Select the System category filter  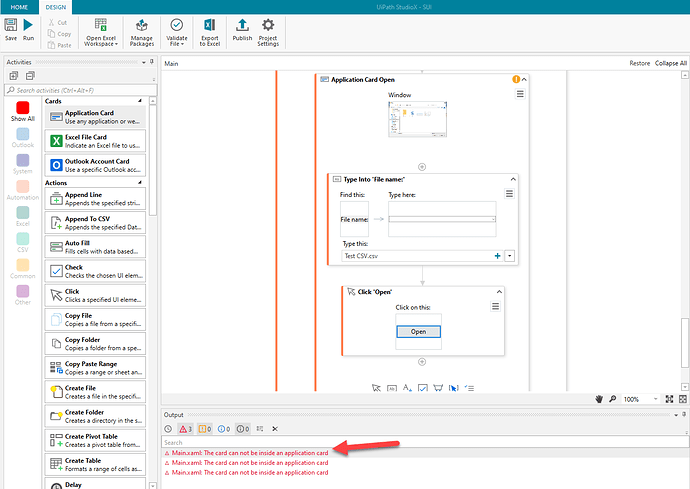[23, 164]
